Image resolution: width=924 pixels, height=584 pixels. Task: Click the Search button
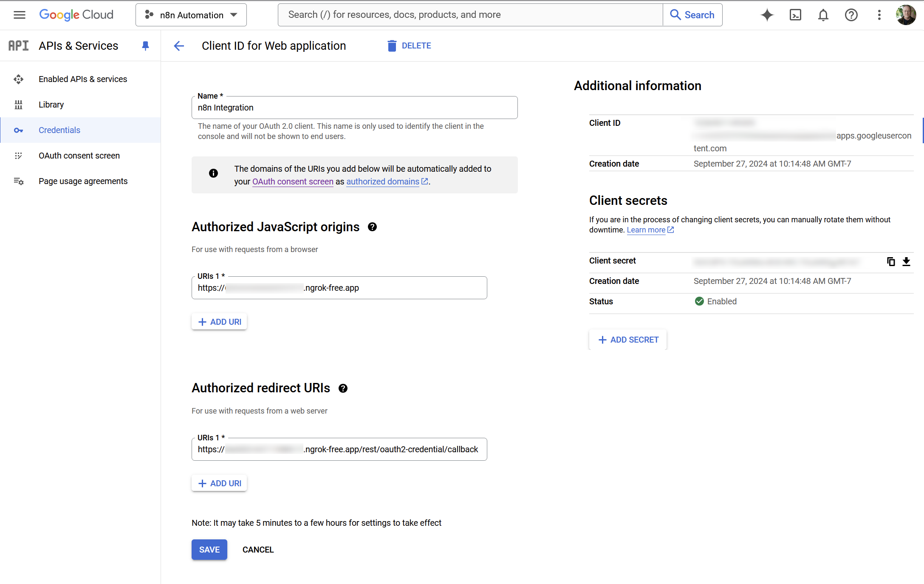(692, 15)
